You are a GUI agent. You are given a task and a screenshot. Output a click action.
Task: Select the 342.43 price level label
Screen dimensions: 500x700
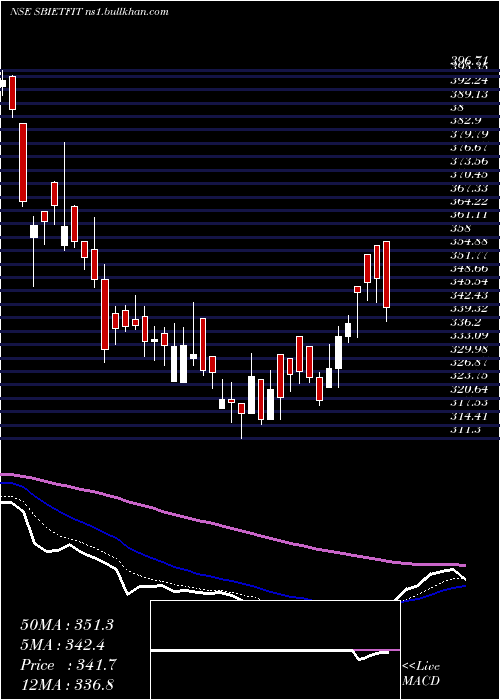pos(468,295)
